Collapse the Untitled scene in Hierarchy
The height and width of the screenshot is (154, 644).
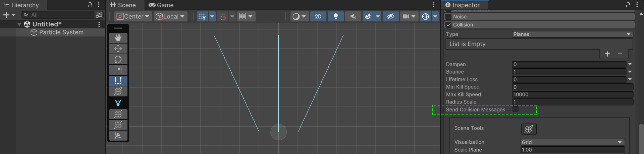coord(19,24)
